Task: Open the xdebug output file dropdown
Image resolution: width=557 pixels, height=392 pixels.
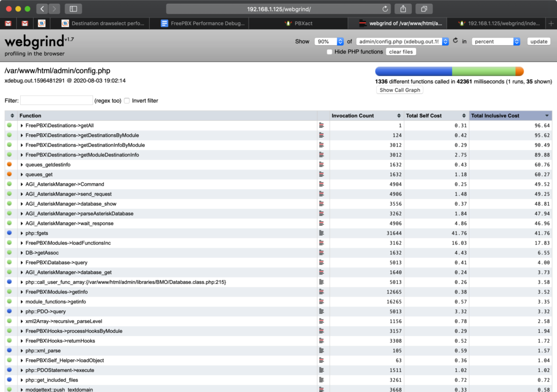Action: [401, 41]
